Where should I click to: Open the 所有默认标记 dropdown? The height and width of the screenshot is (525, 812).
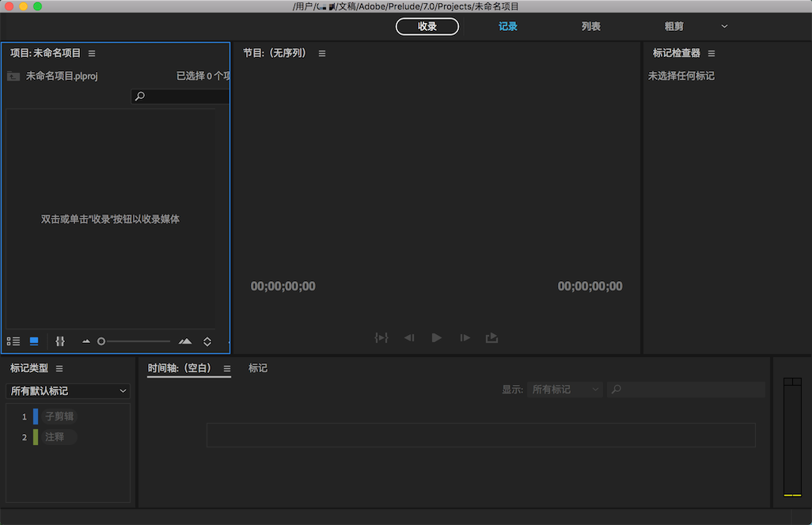68,390
